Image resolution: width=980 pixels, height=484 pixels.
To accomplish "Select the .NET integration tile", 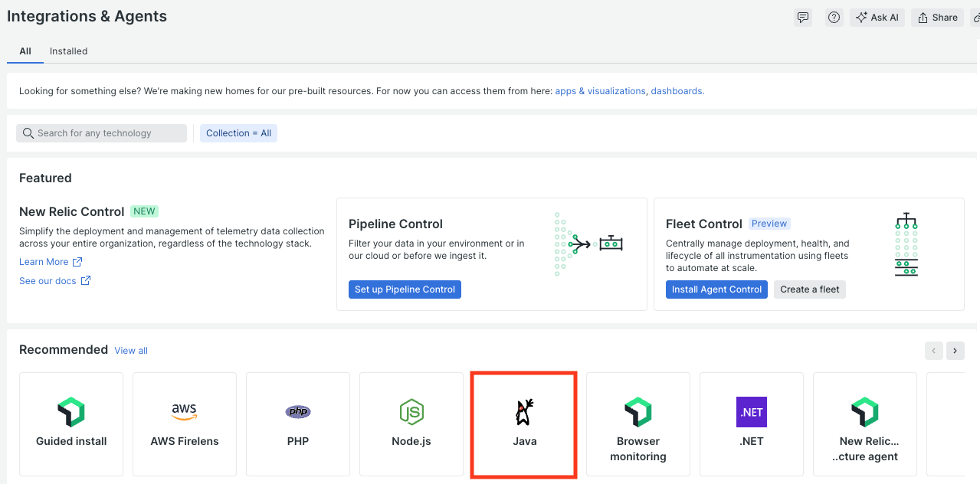I will click(751, 424).
